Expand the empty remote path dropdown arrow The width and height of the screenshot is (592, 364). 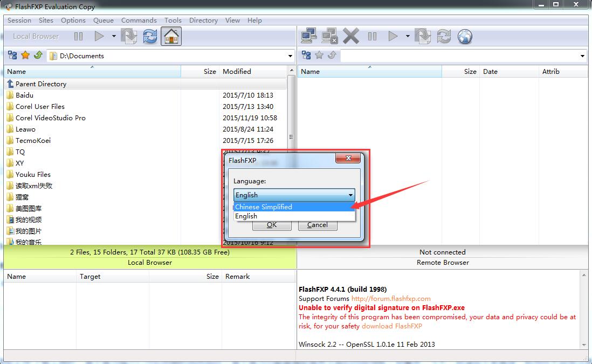pyautogui.click(x=582, y=56)
